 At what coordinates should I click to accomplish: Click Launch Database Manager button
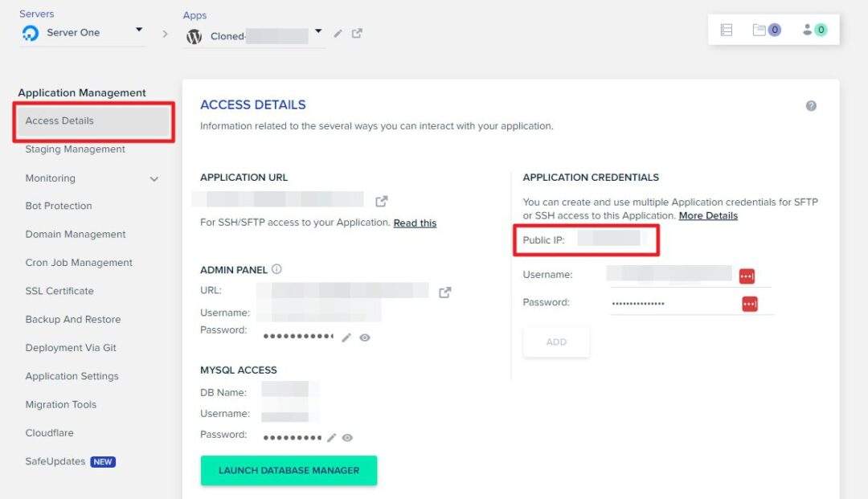tap(289, 470)
